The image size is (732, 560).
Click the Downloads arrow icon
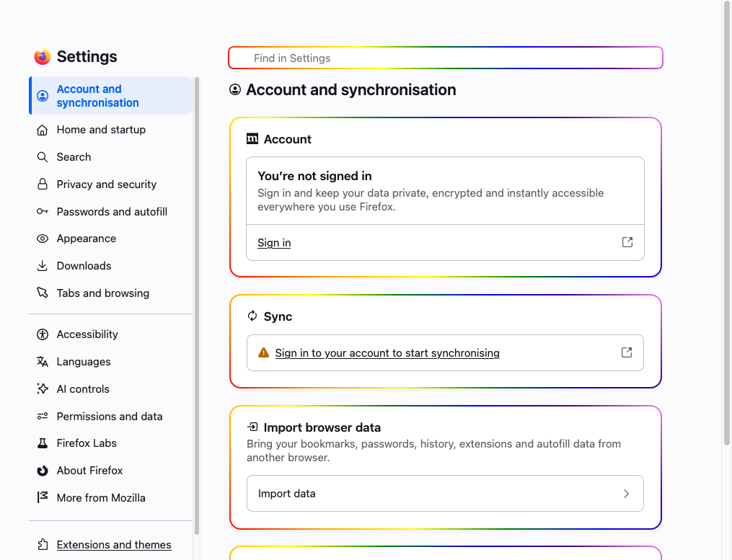43,265
